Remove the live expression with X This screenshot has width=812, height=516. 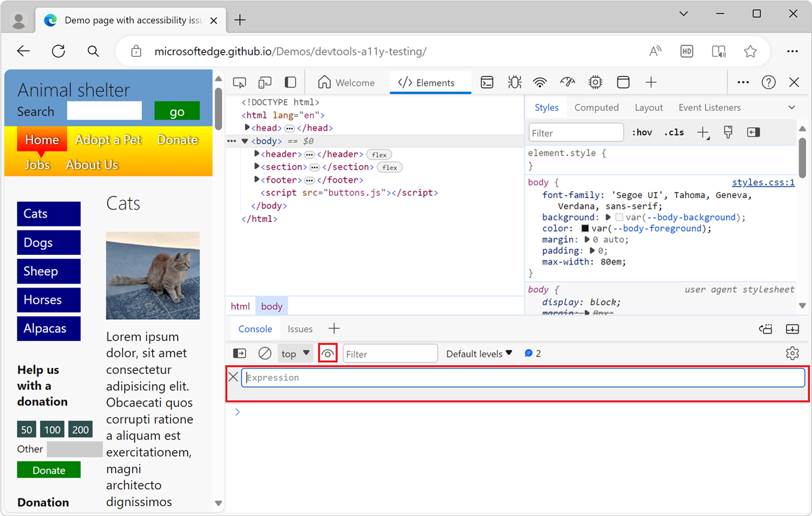(x=233, y=377)
